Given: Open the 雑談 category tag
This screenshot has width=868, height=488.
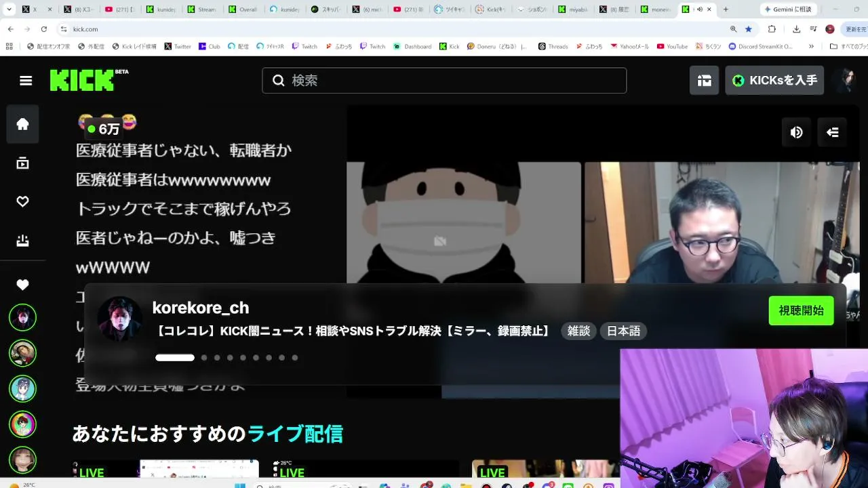Looking at the screenshot, I should tap(578, 331).
